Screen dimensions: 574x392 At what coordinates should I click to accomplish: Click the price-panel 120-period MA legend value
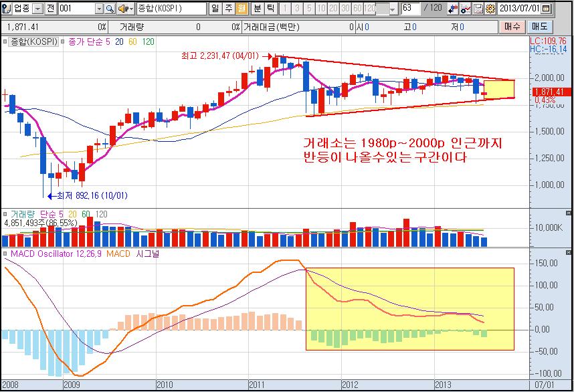(149, 41)
